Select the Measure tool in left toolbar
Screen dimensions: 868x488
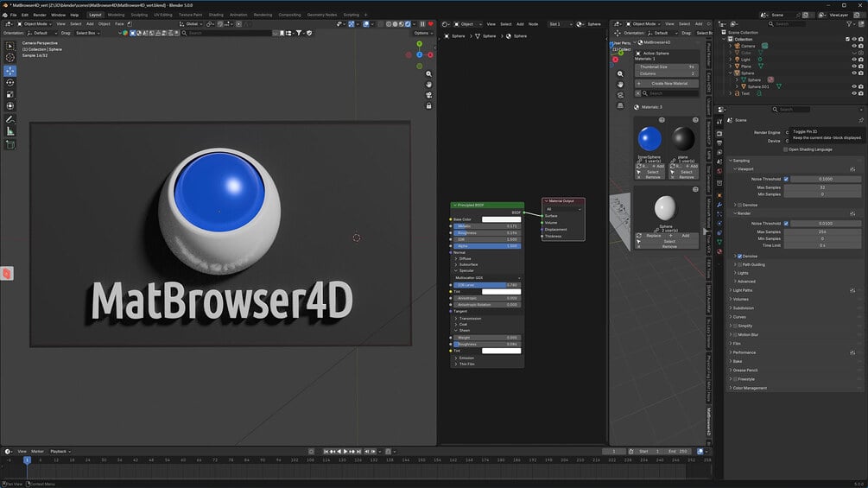point(10,131)
